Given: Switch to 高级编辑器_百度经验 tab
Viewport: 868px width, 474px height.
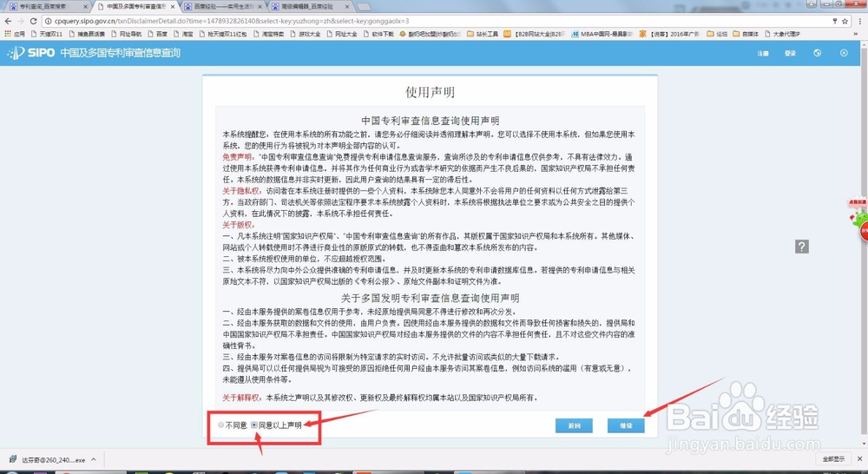Looking at the screenshot, I should (x=311, y=7).
